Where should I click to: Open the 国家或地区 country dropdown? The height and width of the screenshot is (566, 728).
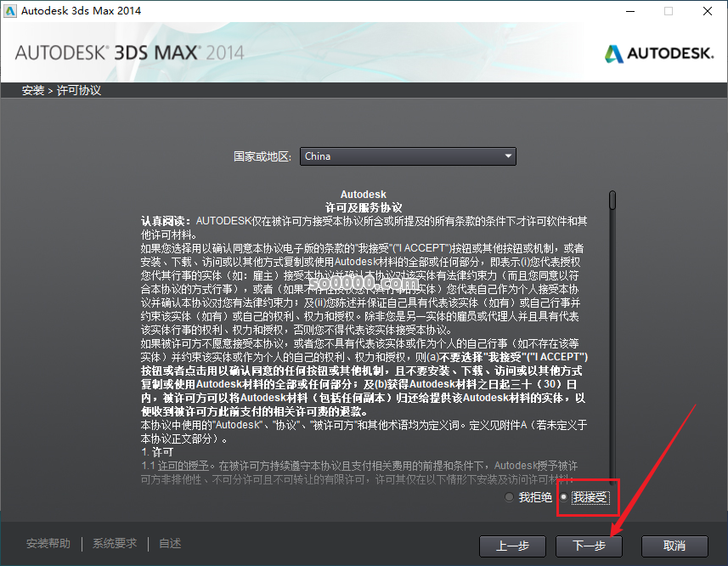(x=408, y=156)
